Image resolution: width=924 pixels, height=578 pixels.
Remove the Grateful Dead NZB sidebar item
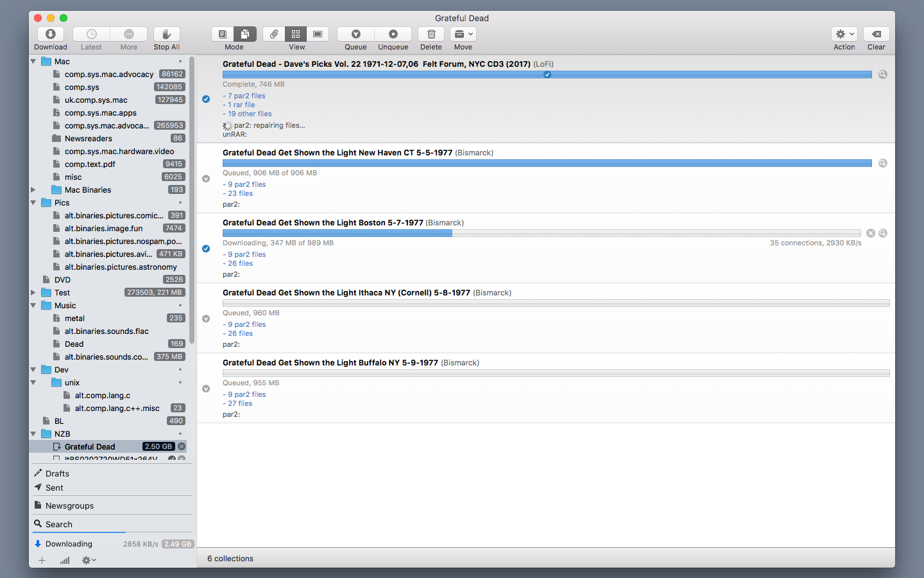[x=182, y=446]
